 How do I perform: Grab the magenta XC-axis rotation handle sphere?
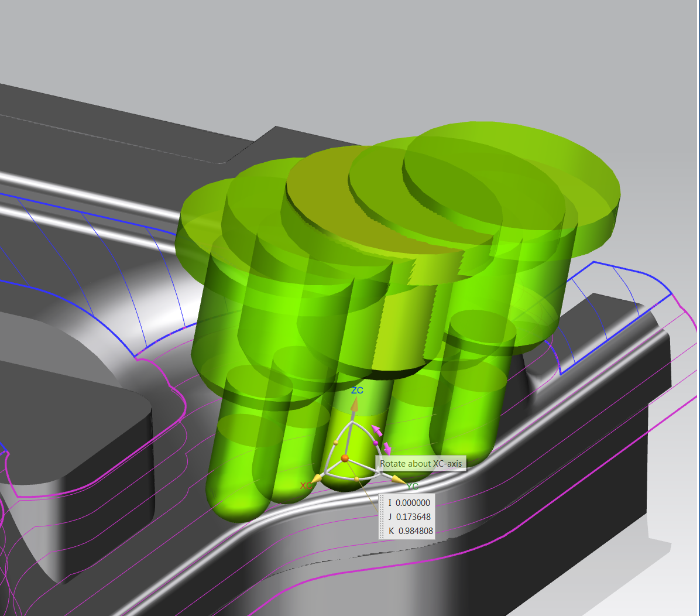coord(376,444)
